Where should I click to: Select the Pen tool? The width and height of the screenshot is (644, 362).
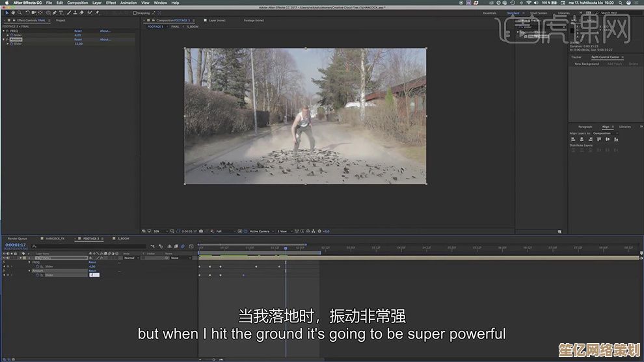click(x=55, y=13)
